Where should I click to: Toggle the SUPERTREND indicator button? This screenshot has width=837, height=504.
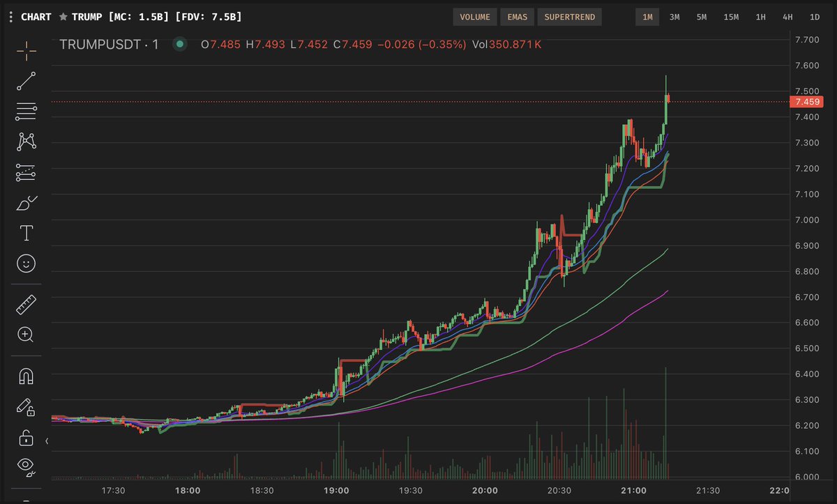[x=570, y=17]
